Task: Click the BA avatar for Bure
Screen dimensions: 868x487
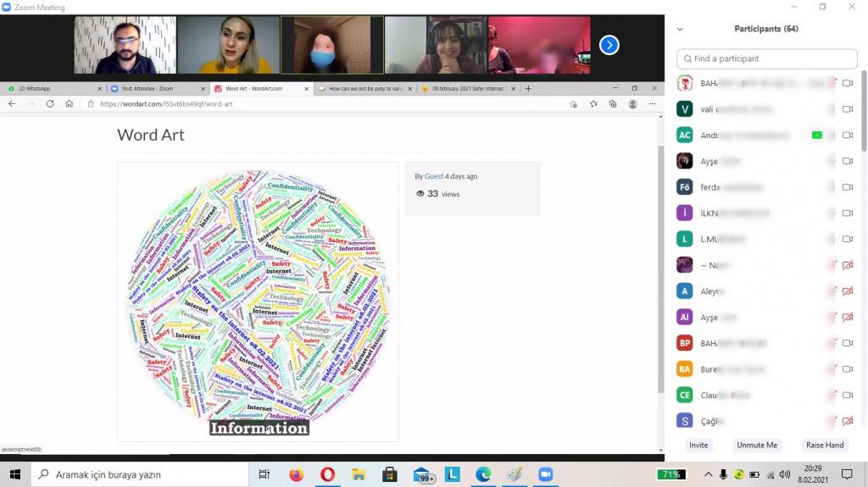Action: [x=685, y=369]
